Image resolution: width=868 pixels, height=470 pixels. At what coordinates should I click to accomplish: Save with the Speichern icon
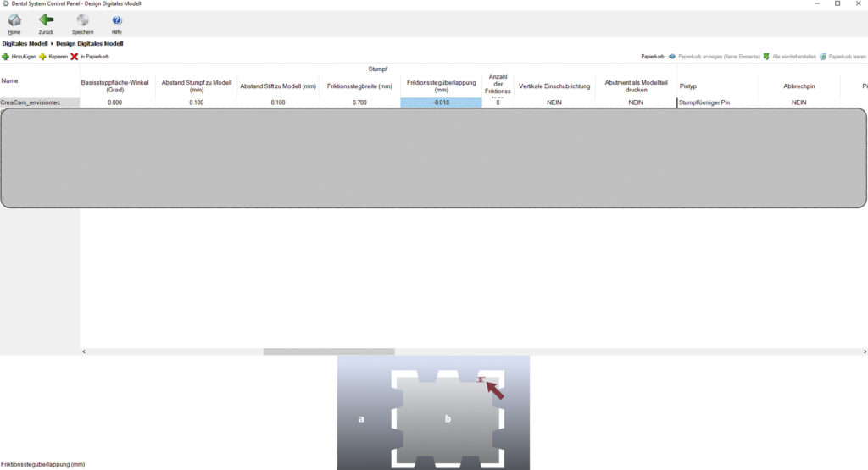pos(82,24)
